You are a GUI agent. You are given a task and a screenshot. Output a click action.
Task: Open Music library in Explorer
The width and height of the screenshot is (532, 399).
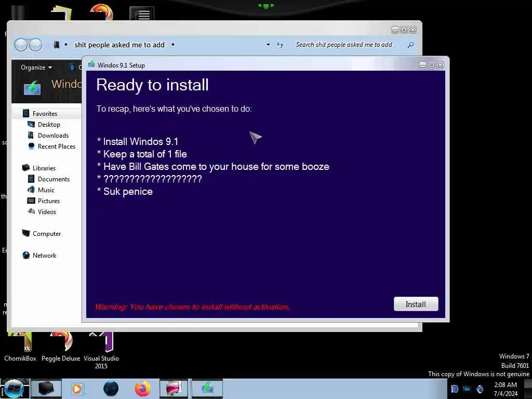pos(46,190)
